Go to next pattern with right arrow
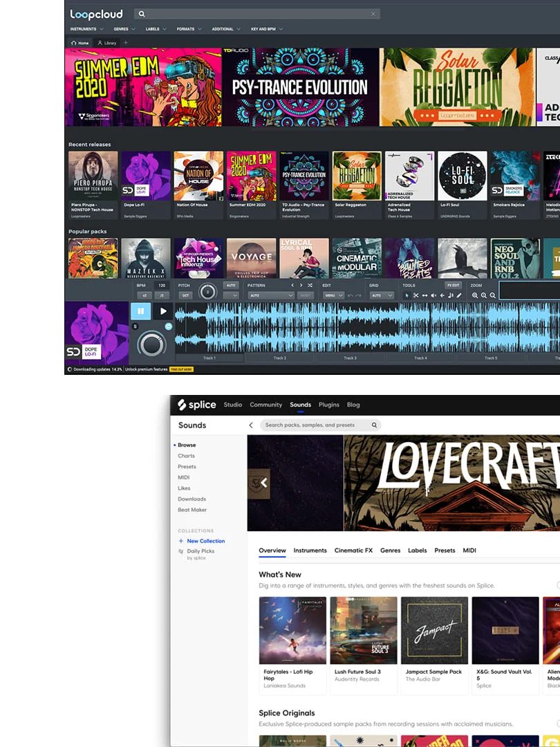The image size is (560, 747). pyautogui.click(x=301, y=286)
